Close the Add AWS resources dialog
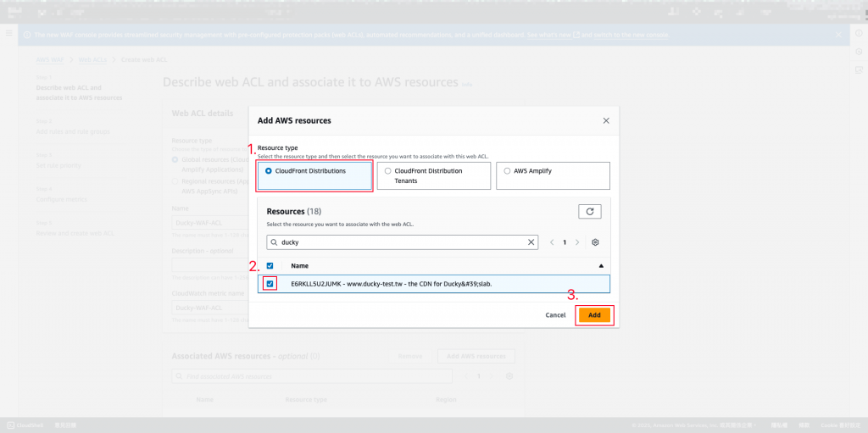This screenshot has width=868, height=433. (606, 120)
